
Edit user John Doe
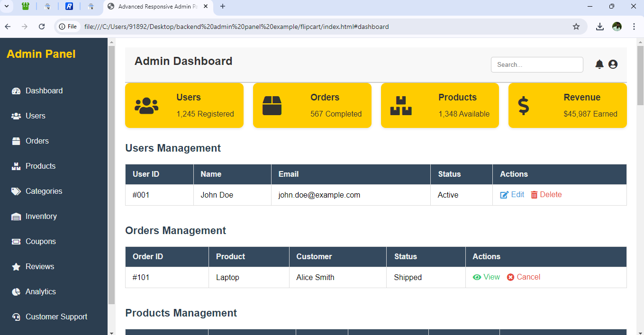pos(512,195)
